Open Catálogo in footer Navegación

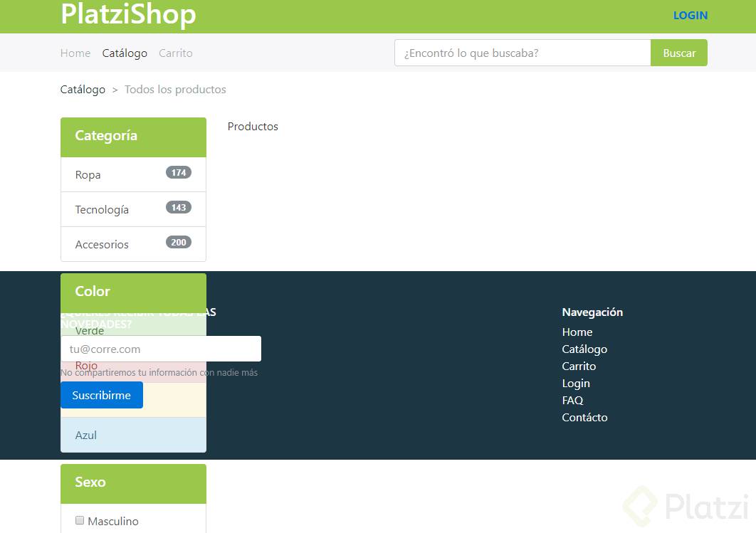pos(584,349)
